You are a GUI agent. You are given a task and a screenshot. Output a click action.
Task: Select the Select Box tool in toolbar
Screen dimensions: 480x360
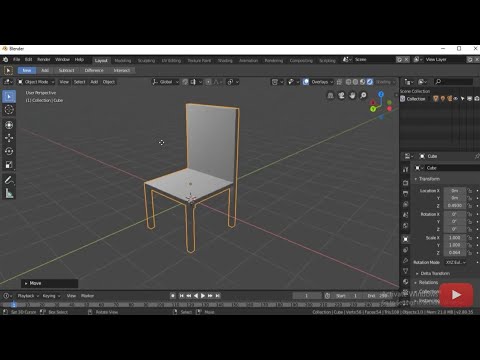(9, 97)
